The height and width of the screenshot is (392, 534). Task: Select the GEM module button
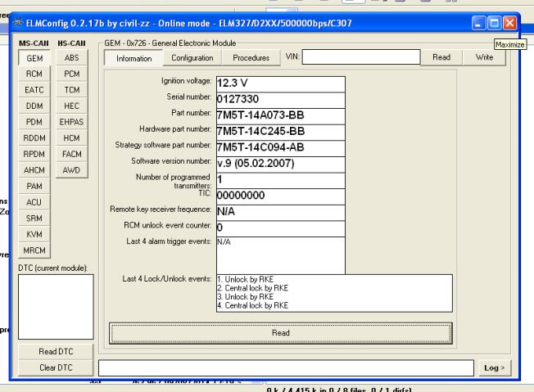[34, 58]
